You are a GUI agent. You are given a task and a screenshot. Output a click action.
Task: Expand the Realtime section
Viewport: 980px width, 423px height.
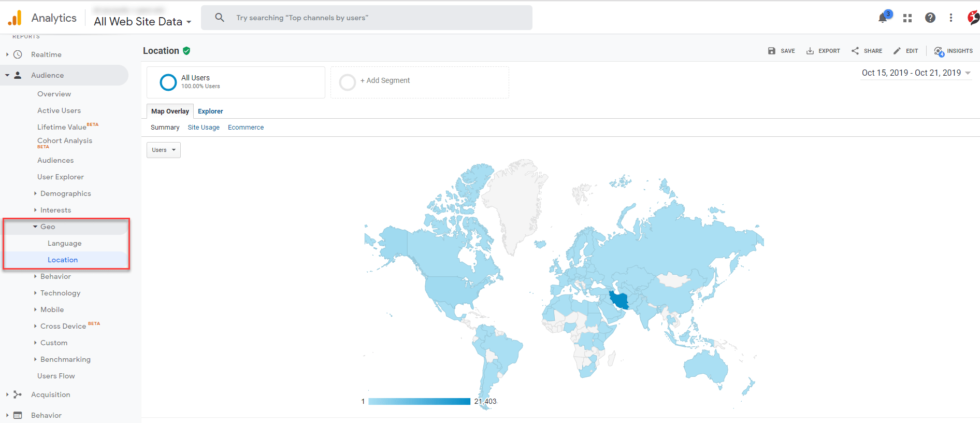coord(7,54)
